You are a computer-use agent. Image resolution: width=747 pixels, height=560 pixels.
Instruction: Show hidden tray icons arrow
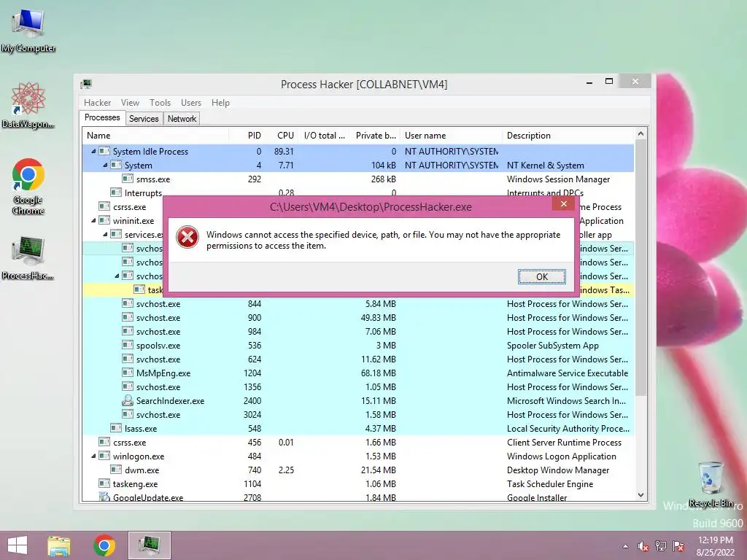pos(625,546)
